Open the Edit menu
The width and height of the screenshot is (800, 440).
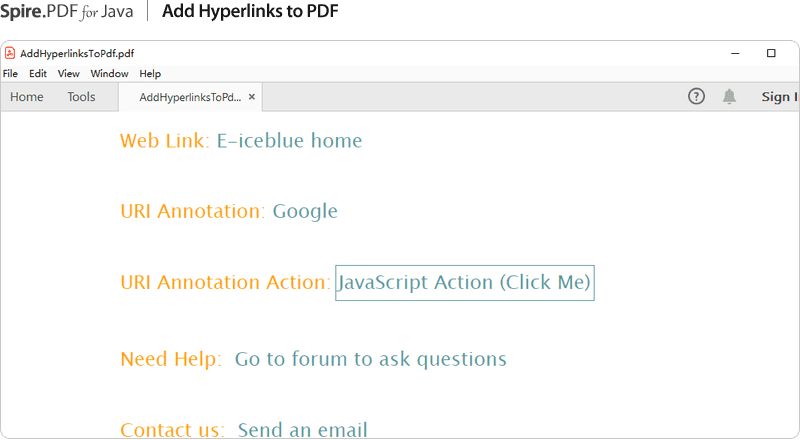point(38,74)
